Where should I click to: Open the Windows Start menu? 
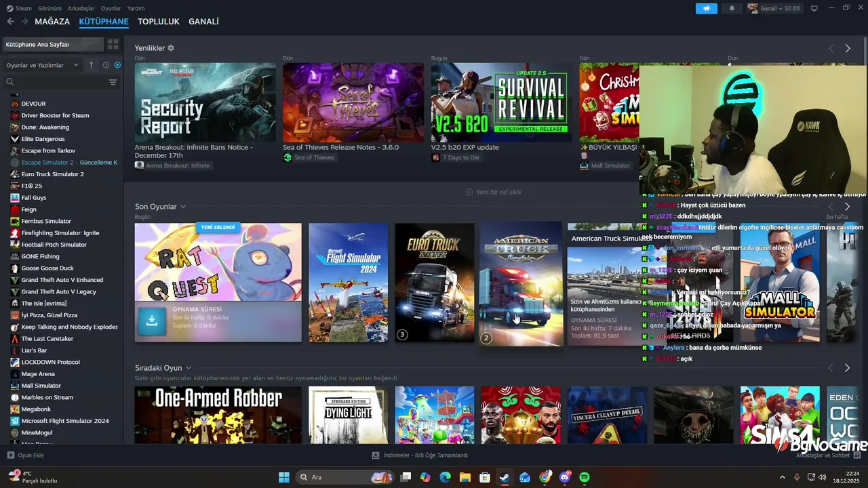[x=284, y=477]
